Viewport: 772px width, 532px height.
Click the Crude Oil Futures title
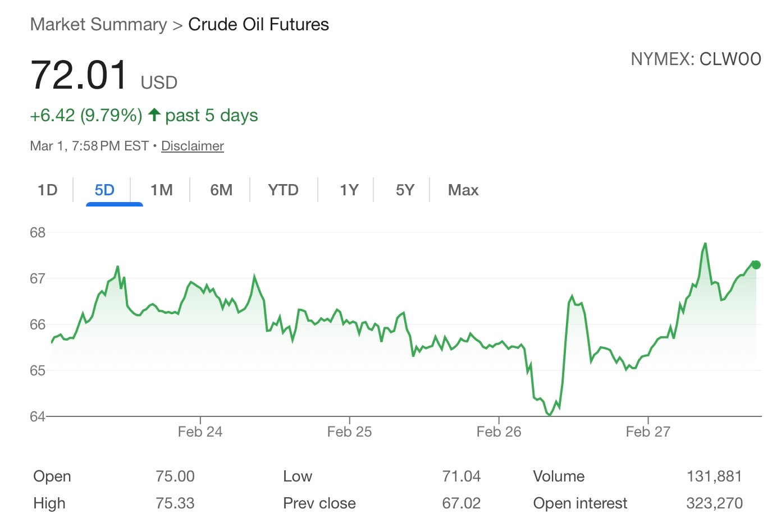(258, 25)
